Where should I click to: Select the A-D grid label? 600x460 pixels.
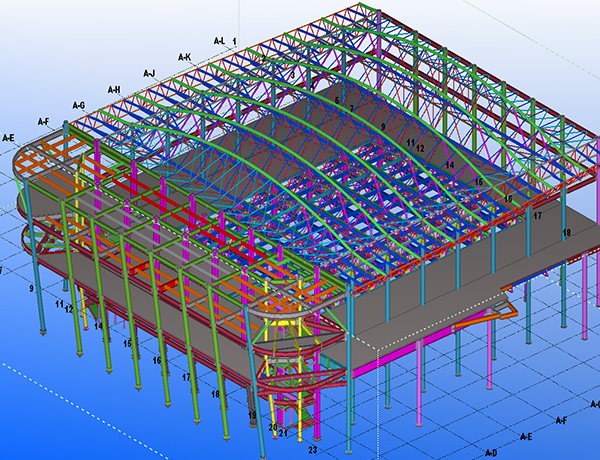(x=490, y=453)
